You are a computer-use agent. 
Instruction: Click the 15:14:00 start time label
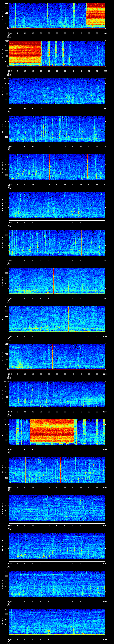[9, 525]
